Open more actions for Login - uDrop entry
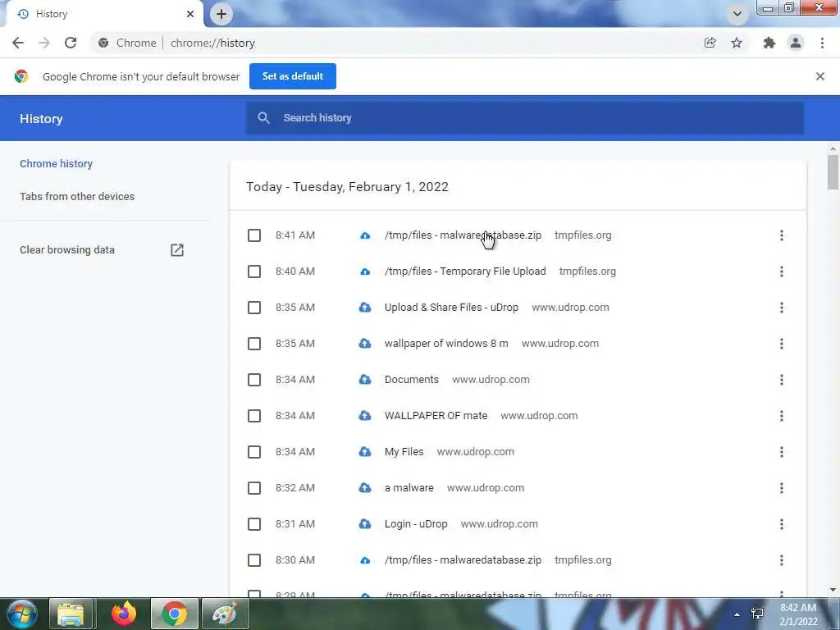The image size is (840, 630). pyautogui.click(x=782, y=524)
